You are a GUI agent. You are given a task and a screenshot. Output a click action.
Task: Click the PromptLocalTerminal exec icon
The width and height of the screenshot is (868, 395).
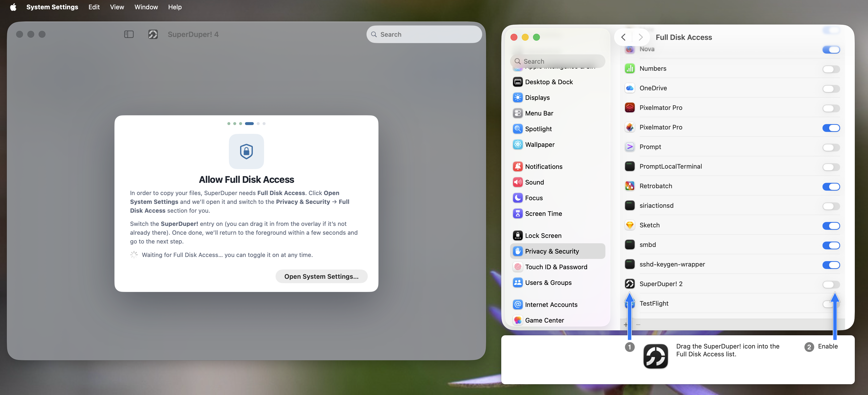(629, 166)
